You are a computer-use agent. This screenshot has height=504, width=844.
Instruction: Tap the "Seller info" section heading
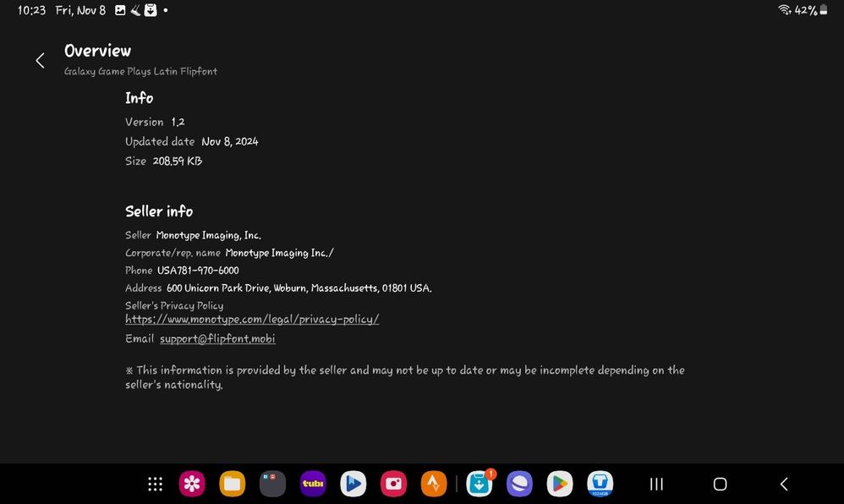[x=159, y=211]
